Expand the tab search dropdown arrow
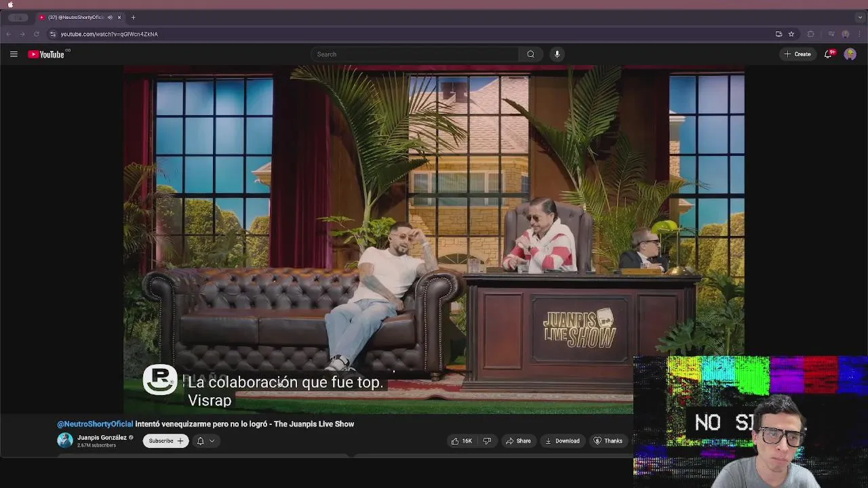Viewport: 868px width, 488px height. pyautogui.click(x=860, y=17)
